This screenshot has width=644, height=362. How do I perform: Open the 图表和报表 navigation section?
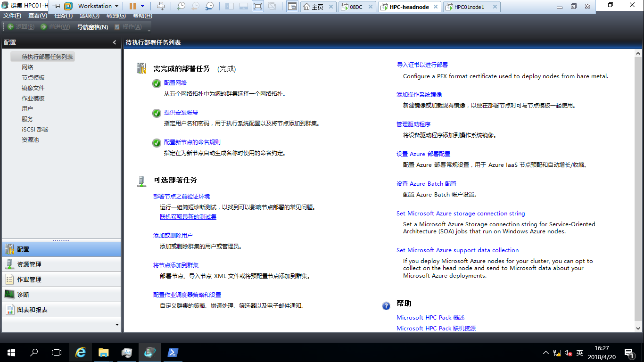pos(61,310)
